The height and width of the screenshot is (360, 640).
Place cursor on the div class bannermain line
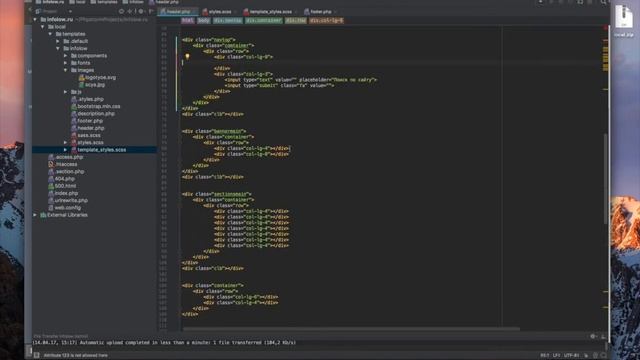(214, 131)
